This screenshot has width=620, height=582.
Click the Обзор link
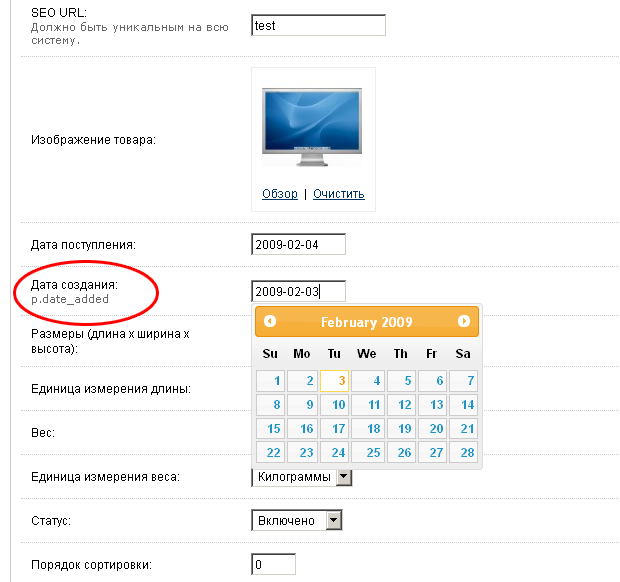click(x=280, y=194)
